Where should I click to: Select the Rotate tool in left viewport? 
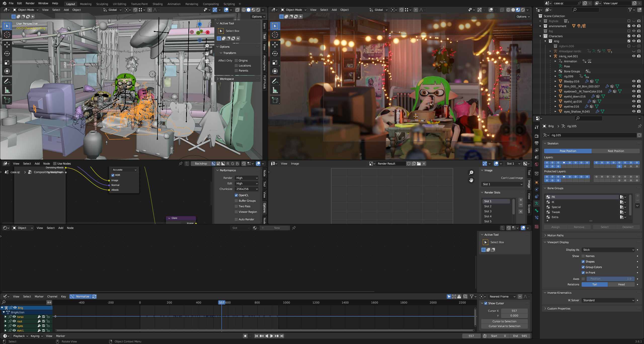[7, 54]
